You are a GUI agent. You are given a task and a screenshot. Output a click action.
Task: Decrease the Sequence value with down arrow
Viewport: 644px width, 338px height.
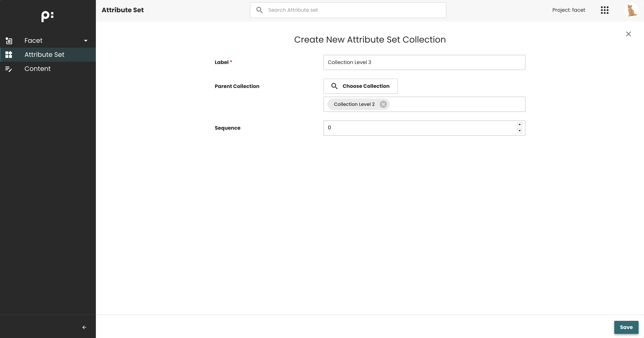pos(519,131)
